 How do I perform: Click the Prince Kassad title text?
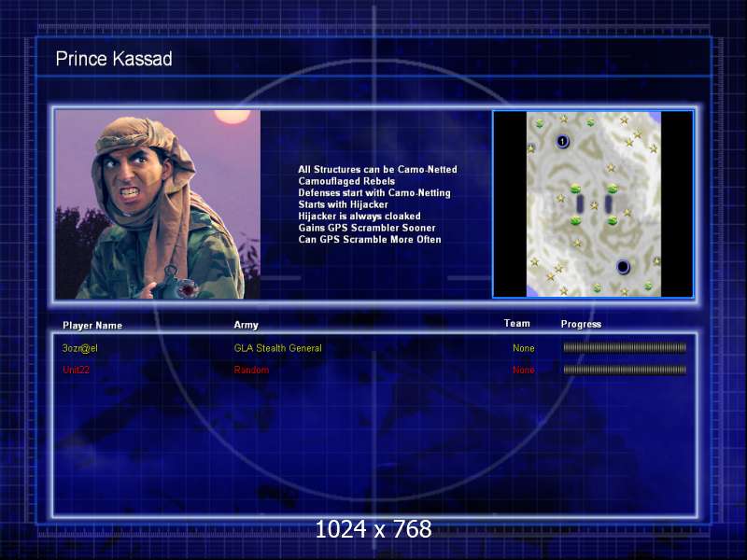114,59
